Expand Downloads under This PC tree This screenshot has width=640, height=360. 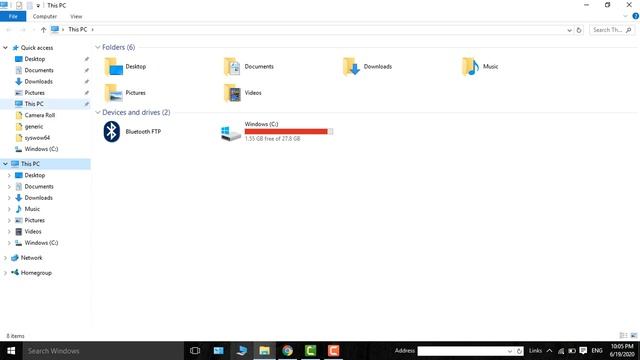tap(9, 198)
